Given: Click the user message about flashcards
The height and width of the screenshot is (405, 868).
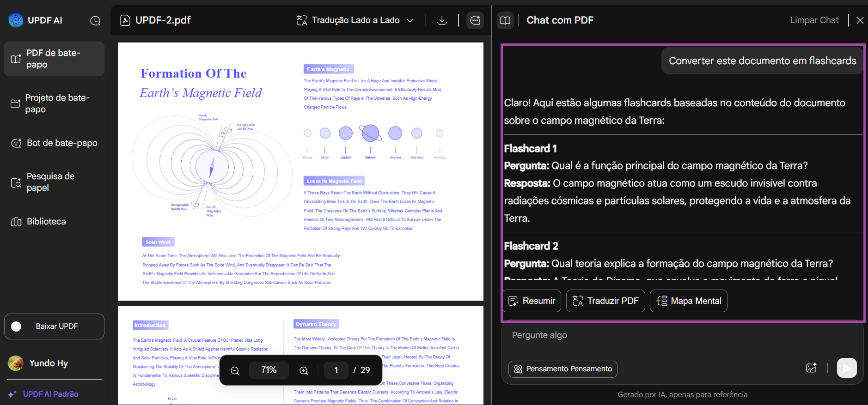Looking at the screenshot, I should coord(762,61).
